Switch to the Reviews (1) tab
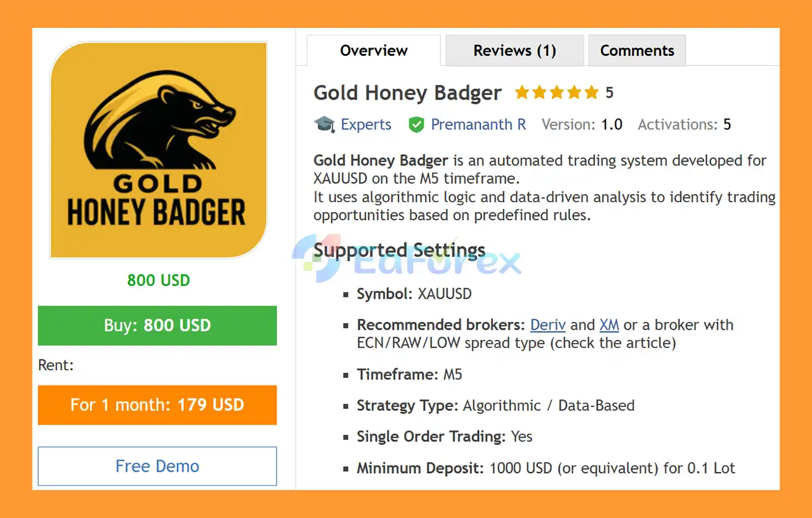The height and width of the screenshot is (518, 812). (x=514, y=51)
